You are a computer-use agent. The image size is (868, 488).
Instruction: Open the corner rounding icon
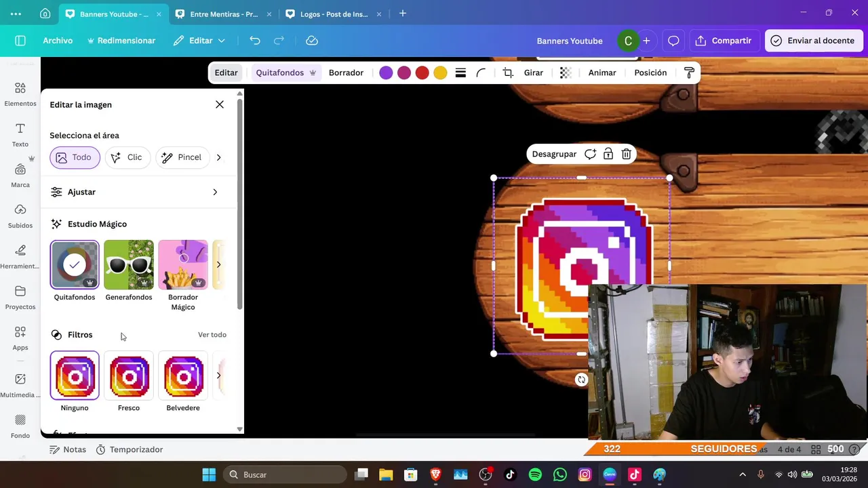[481, 73]
